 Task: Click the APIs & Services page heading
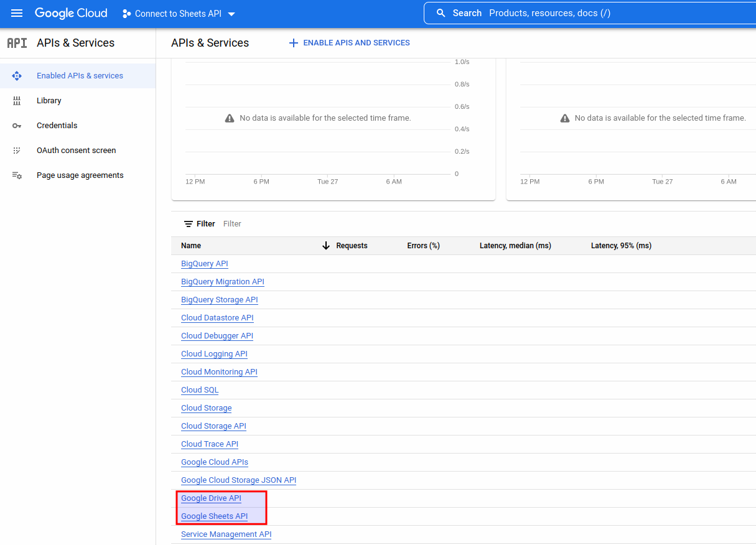[210, 43]
